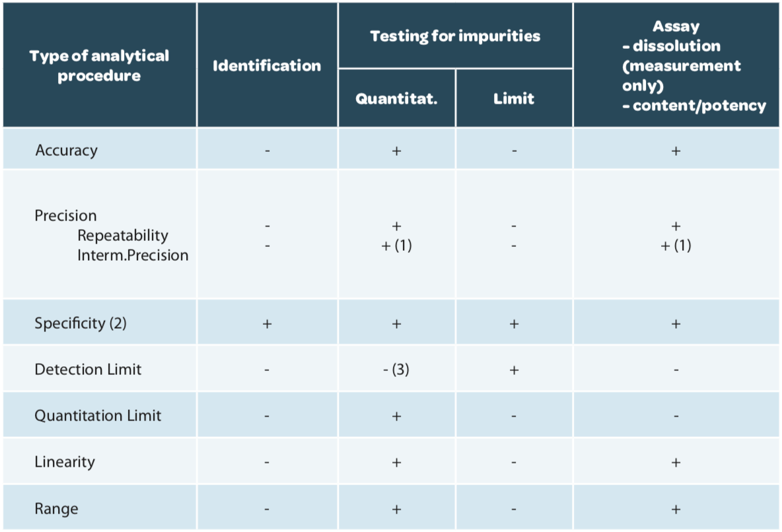
Task: Select the Repeatability sub-row label
Action: [123, 236]
